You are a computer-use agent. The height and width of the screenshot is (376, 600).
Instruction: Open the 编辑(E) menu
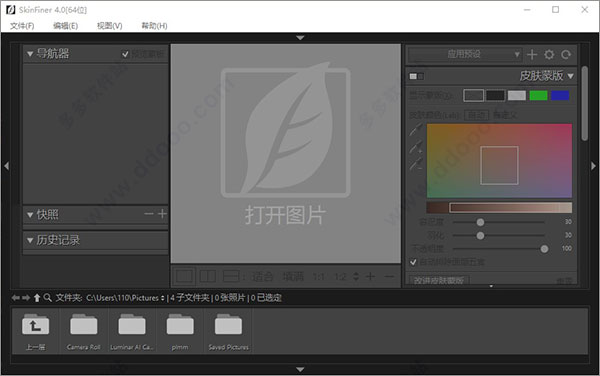coord(65,26)
